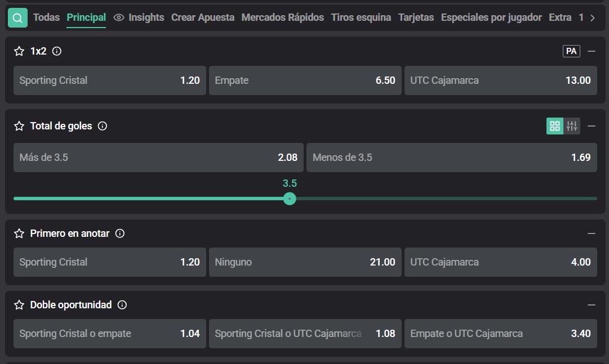The height and width of the screenshot is (364, 609).
Task: Collapse the Total de goles section
Action: click(591, 126)
